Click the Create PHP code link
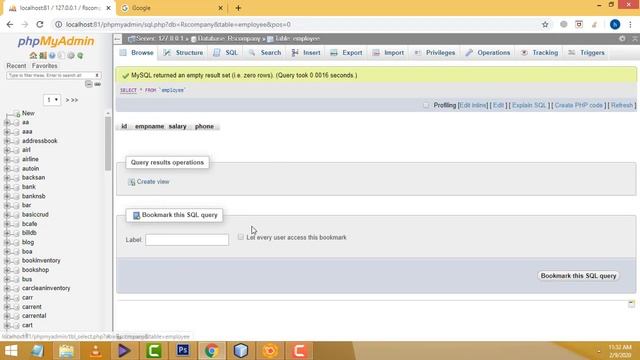This screenshot has width=640, height=360. tap(578, 105)
